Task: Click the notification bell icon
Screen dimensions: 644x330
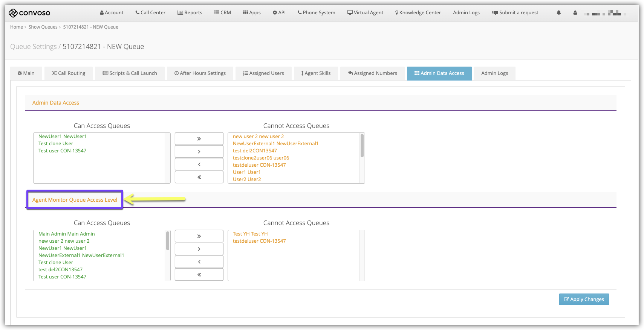Action: 558,13
